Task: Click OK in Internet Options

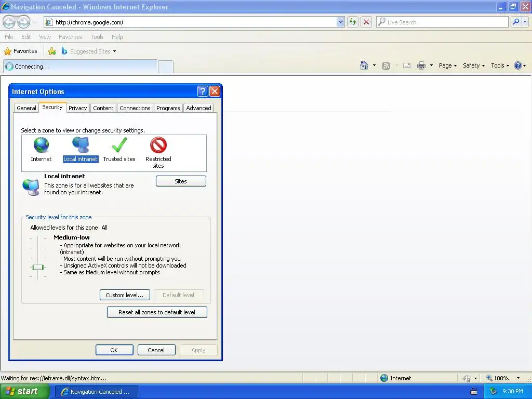Action: click(114, 350)
